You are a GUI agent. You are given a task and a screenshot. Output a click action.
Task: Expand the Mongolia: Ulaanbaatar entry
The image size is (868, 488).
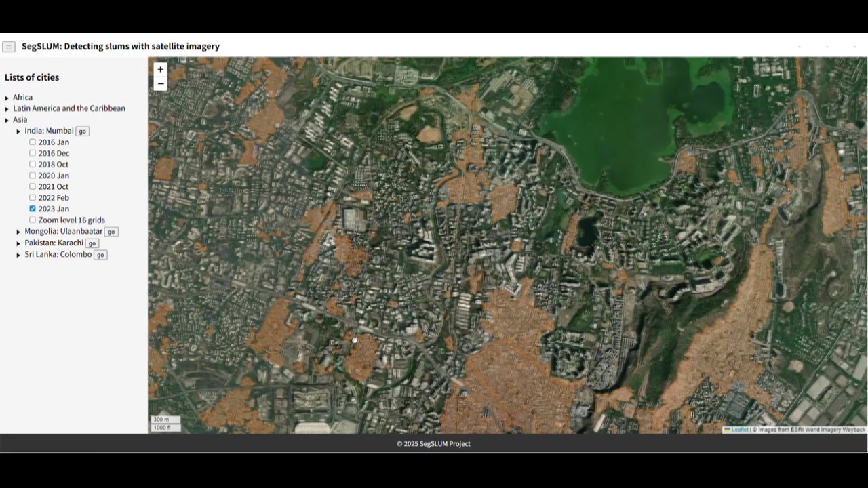18,232
